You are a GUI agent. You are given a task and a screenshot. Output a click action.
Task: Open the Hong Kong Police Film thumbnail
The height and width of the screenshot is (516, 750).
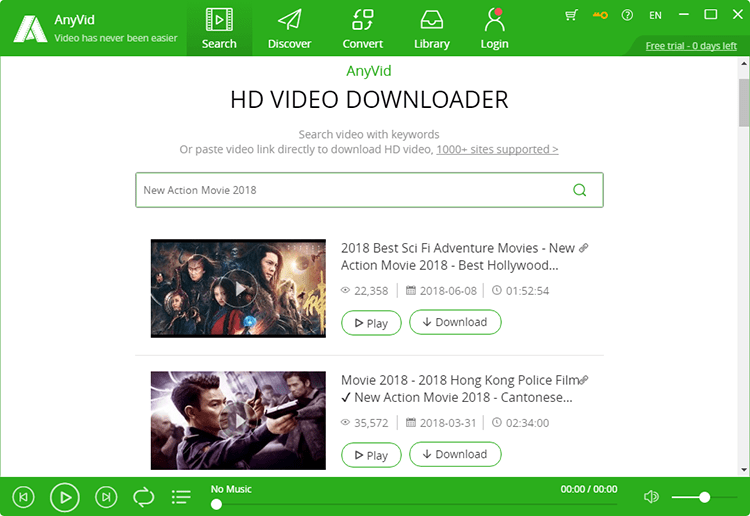coord(238,420)
